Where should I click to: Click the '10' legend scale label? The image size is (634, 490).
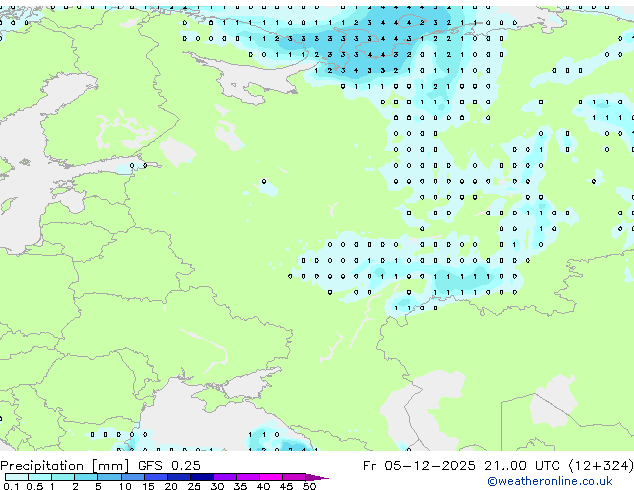125,486
